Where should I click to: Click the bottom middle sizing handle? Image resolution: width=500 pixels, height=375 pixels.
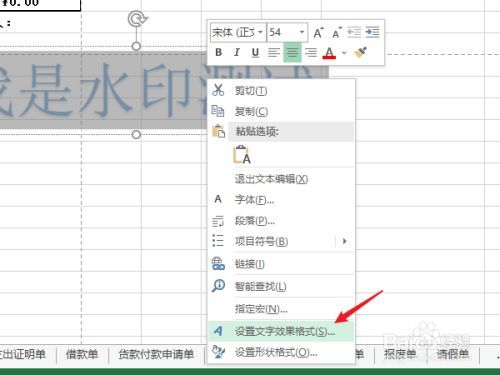pyautogui.click(x=136, y=135)
